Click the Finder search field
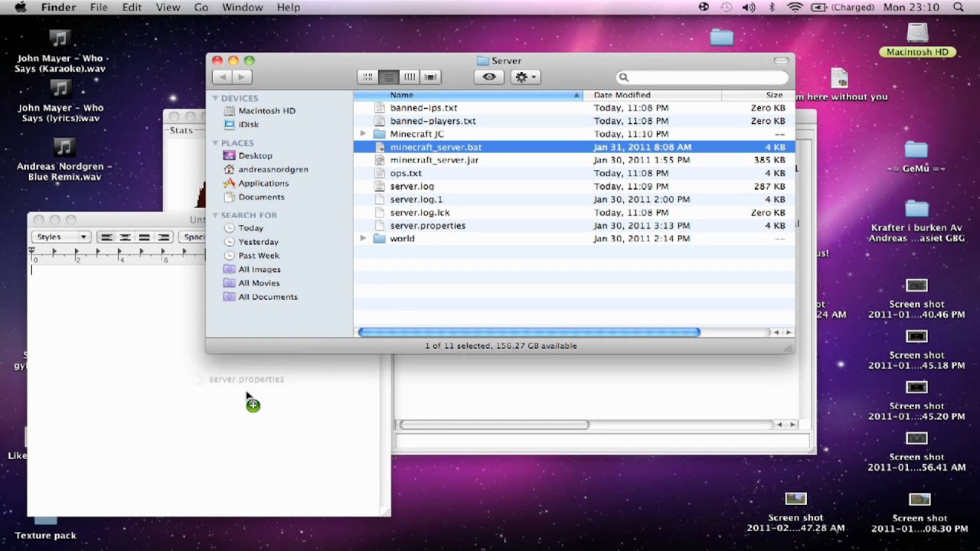The height and width of the screenshot is (551, 980). point(702,77)
